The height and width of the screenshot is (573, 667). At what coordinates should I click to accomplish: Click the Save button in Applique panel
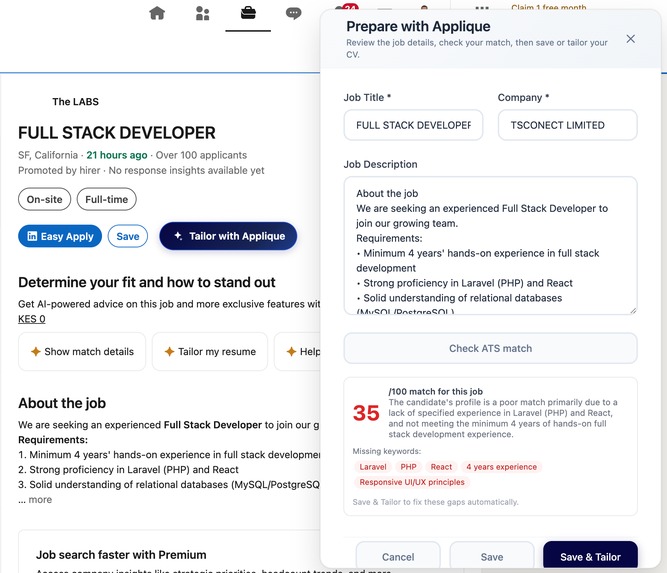[492, 556]
